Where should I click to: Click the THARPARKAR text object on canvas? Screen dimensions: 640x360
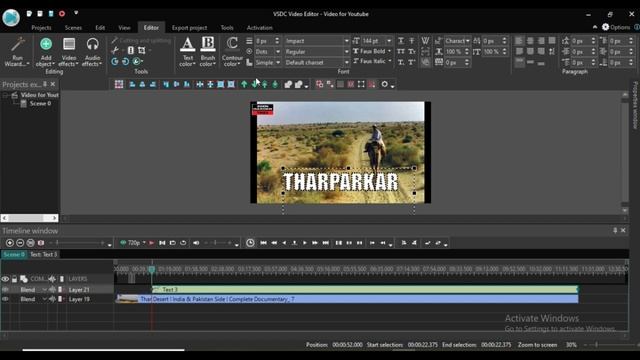coord(340,182)
